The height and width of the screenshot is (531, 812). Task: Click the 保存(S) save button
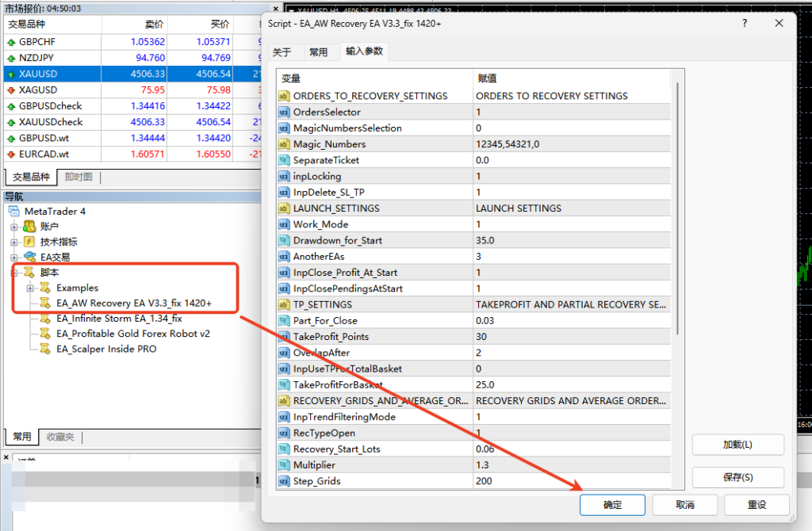[738, 477]
